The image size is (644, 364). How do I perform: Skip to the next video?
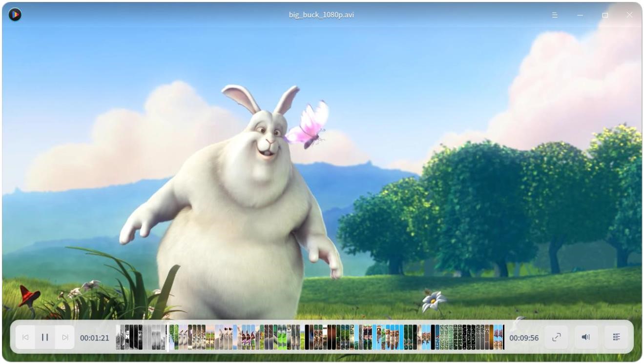(65, 337)
